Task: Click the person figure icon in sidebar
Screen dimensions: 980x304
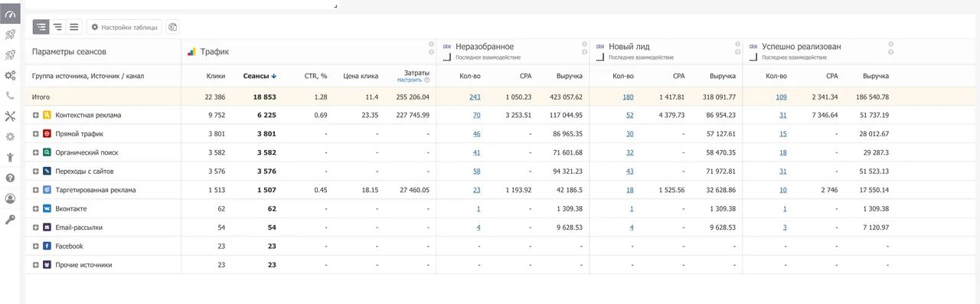Action: (x=10, y=158)
